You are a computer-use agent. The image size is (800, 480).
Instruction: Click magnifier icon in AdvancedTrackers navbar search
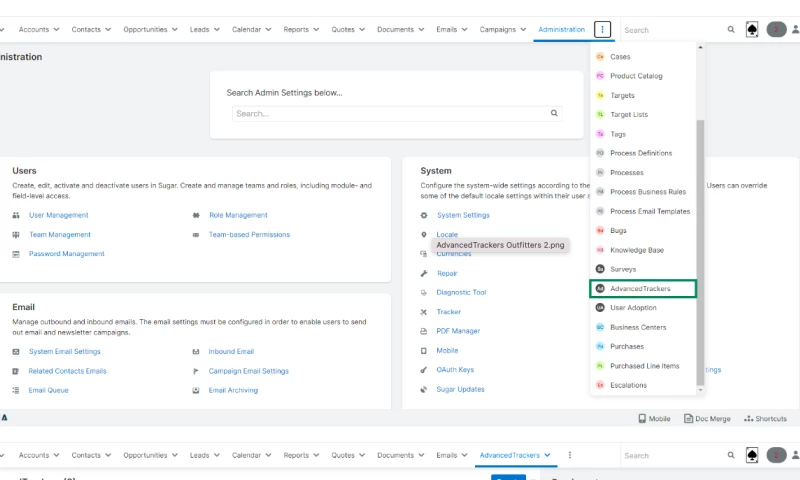pyautogui.click(x=731, y=455)
